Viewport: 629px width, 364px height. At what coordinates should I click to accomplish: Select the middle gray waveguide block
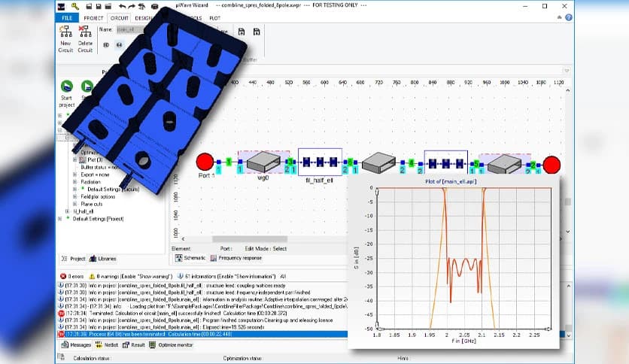[378, 162]
